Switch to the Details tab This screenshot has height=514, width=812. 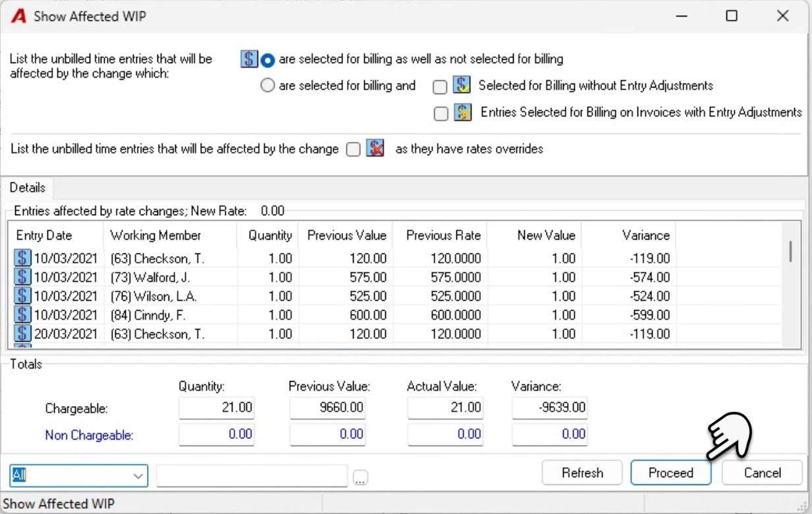[28, 188]
